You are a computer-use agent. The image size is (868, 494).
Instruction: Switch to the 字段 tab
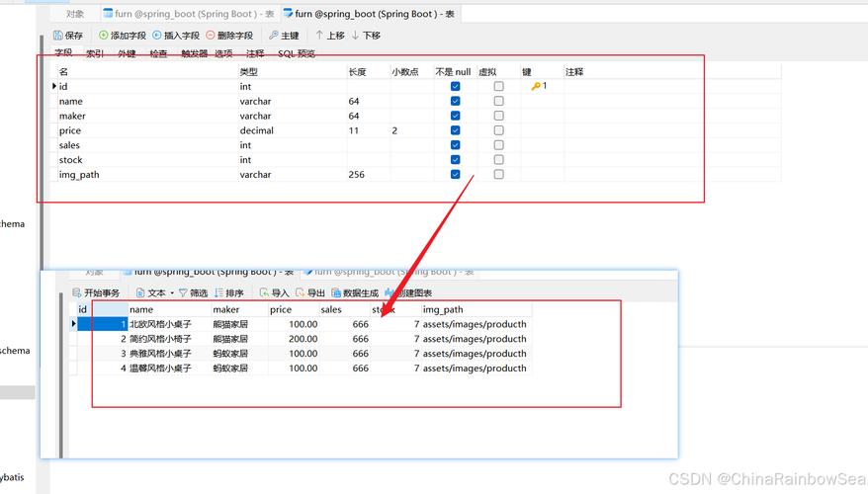click(x=63, y=53)
